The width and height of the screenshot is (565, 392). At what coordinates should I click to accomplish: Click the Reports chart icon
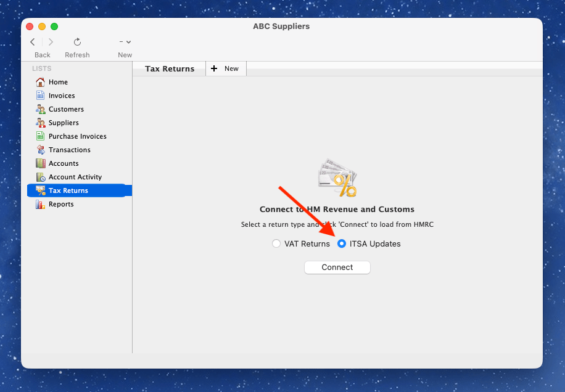40,204
